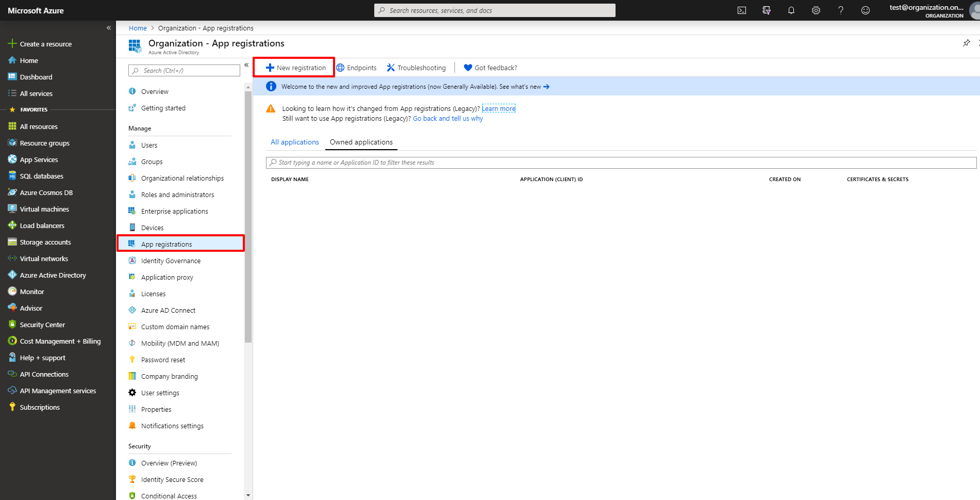
Task: Open the notifications bell
Action: click(x=791, y=10)
